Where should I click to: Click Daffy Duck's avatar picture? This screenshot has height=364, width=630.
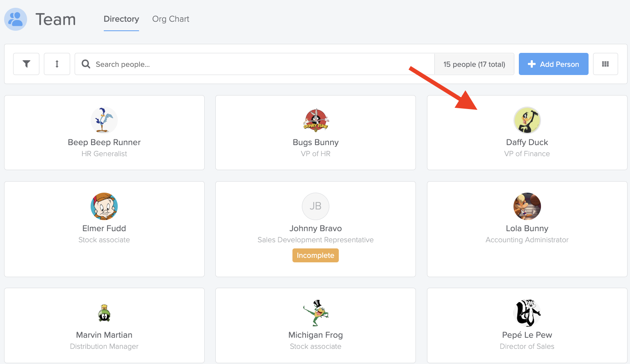click(x=527, y=120)
